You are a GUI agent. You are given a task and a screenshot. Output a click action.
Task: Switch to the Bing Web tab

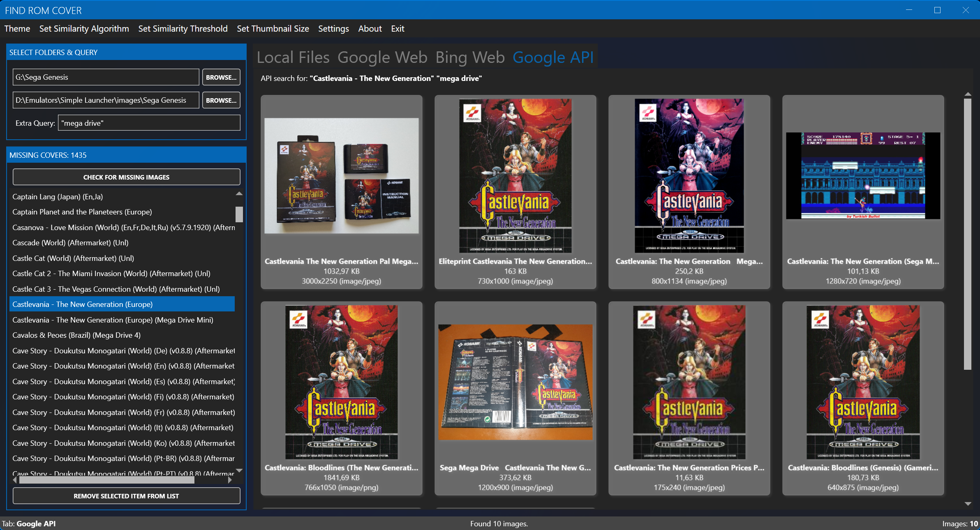pos(470,58)
